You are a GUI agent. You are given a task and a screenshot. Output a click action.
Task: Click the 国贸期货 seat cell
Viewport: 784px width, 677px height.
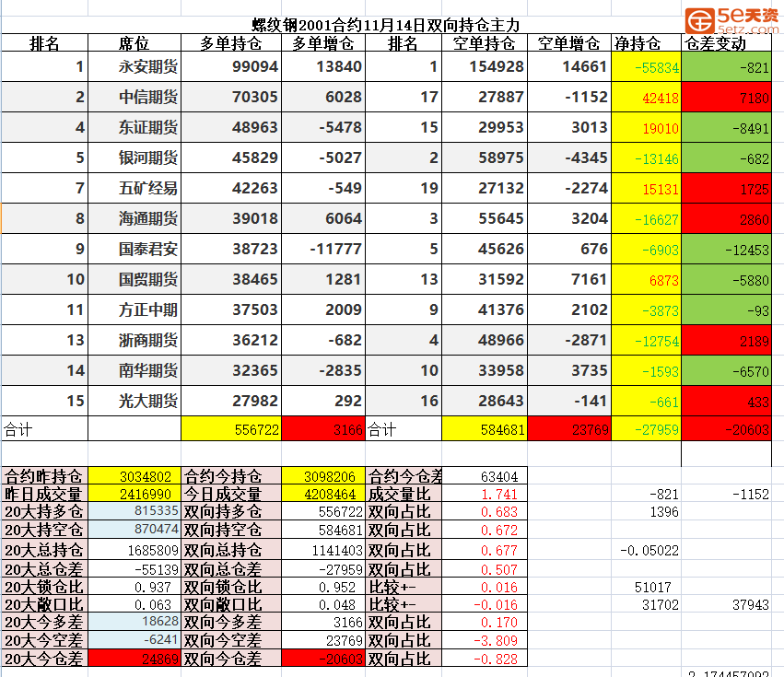point(134,279)
